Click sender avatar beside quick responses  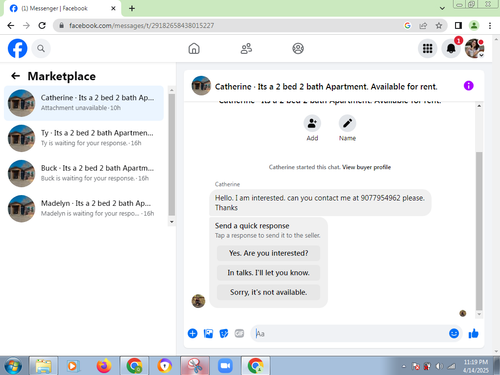pyautogui.click(x=198, y=301)
